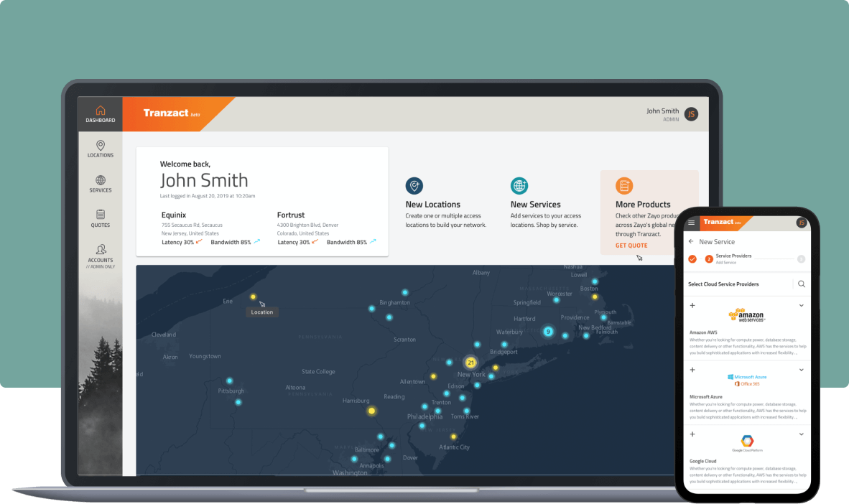Click Equinix Bandwidth 85% metric
This screenshot has height=504, width=849.
point(236,242)
